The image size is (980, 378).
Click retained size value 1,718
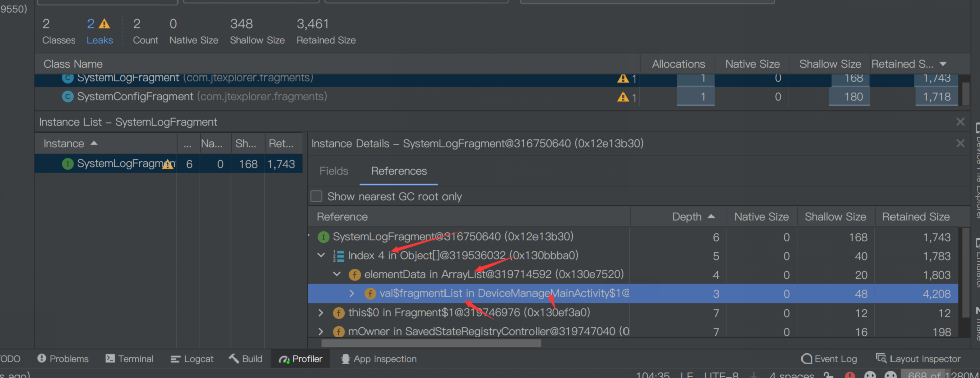click(x=937, y=97)
